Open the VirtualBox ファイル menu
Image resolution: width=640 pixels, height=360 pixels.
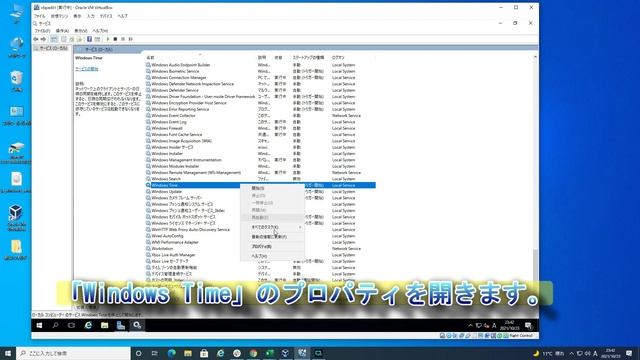point(40,16)
